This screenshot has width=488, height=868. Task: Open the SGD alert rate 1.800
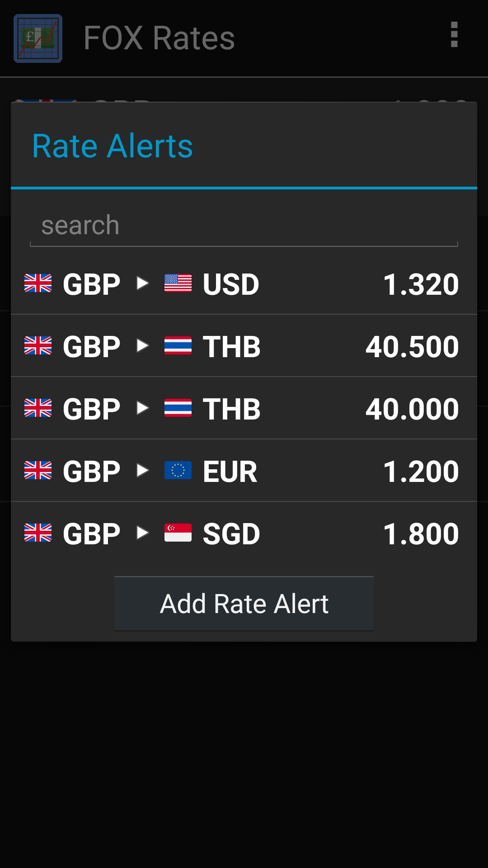point(421,534)
